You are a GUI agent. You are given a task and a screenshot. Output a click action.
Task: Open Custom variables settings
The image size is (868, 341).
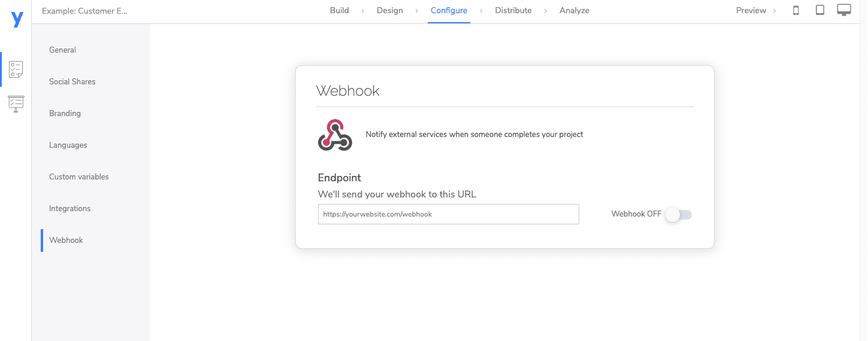pyautogui.click(x=79, y=176)
